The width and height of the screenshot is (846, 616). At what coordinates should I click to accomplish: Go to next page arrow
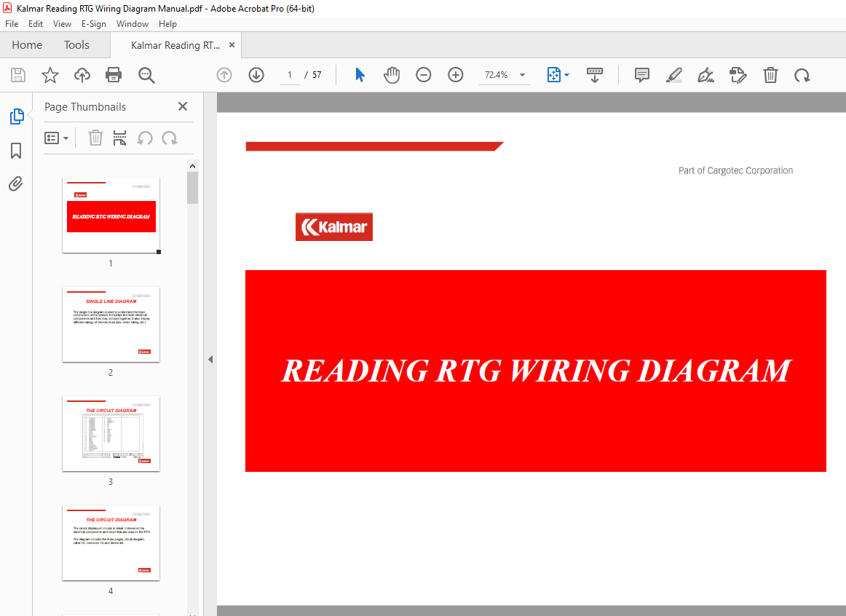coord(256,75)
